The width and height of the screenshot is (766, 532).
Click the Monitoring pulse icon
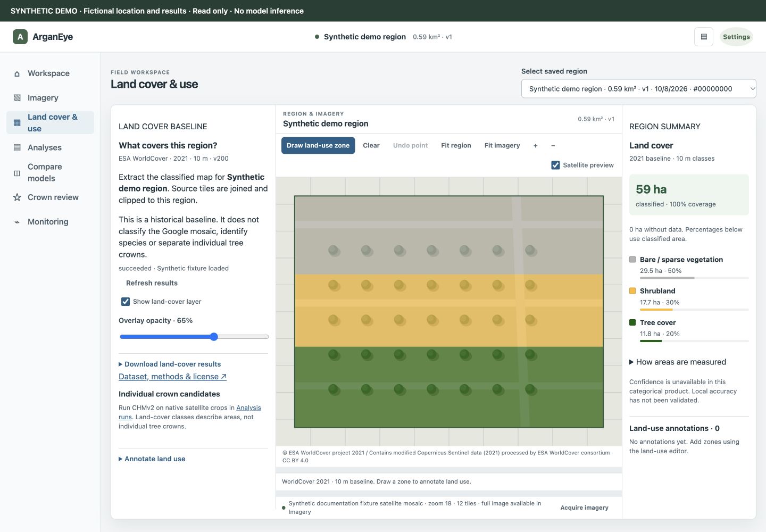tap(17, 222)
